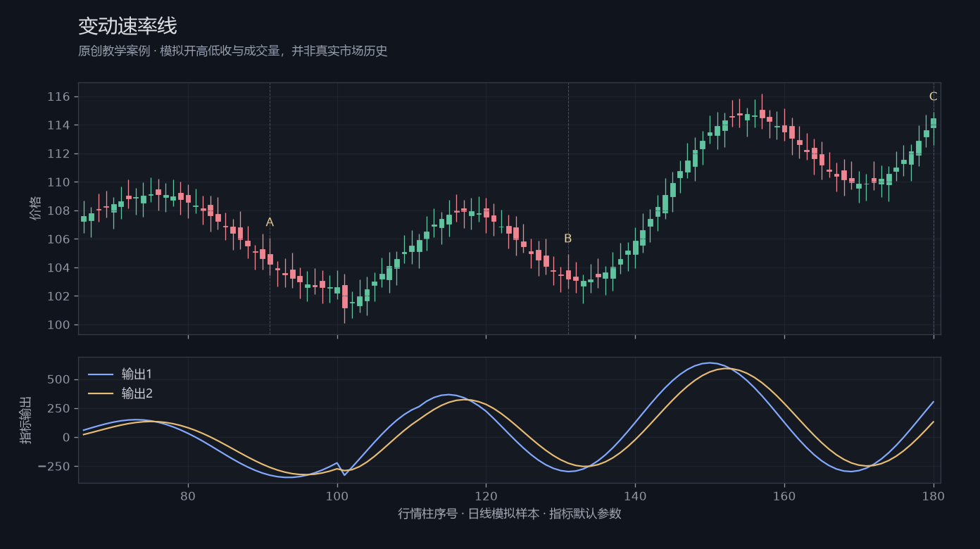Viewport: 980px width, 549px height.
Task: Click x-axis tick 80
Action: (188, 496)
